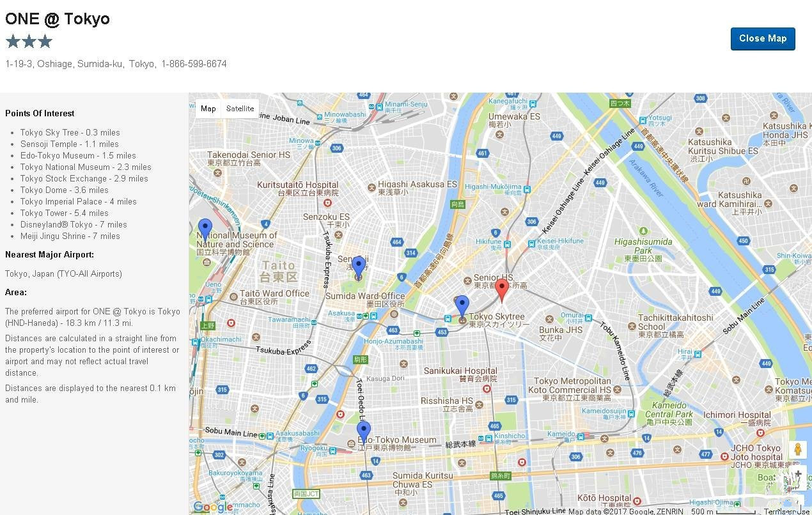
Task: Click 'Tokyo Imperial Palace - 4 miles'
Action: [79, 202]
